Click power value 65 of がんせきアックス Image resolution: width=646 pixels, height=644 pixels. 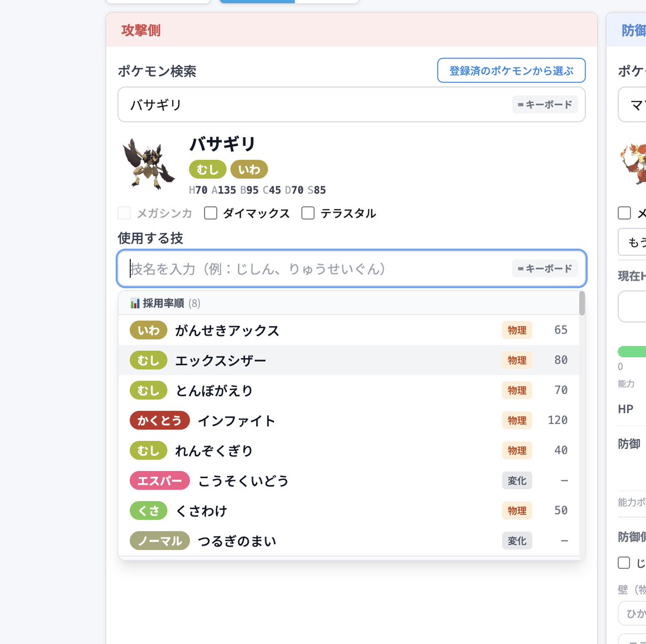561,330
